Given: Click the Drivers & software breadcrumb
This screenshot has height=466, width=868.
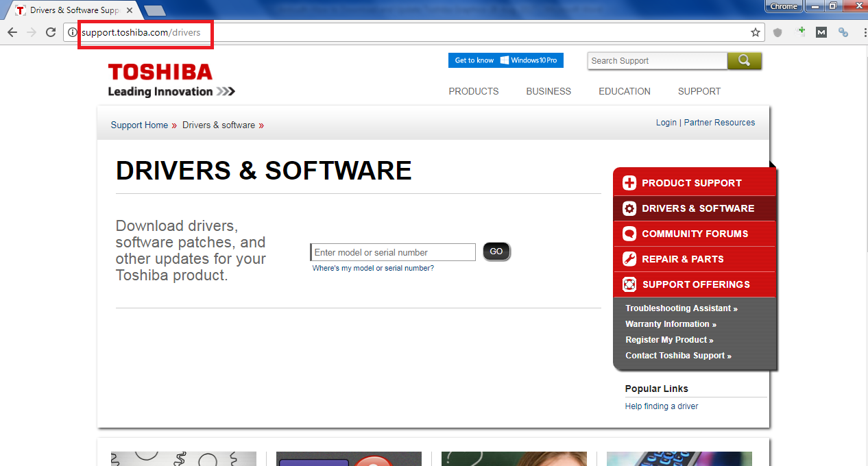Looking at the screenshot, I should coord(219,125).
